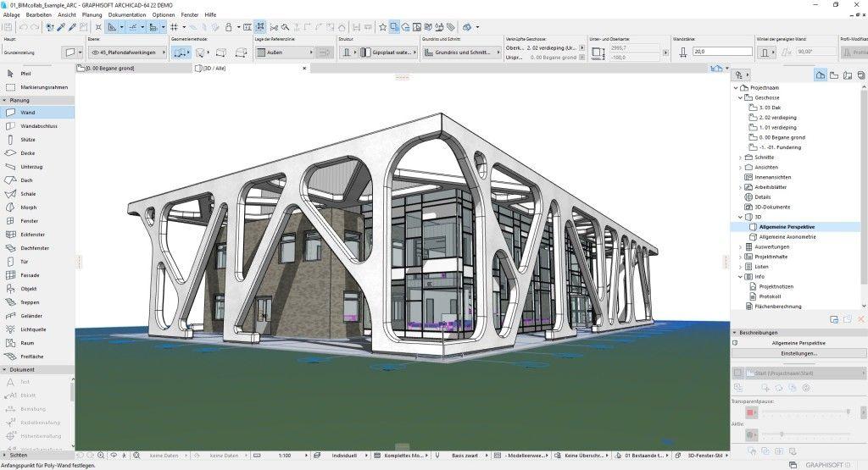868x470 pixels.
Task: Choose the Wandabschluss tool
Action: coord(37,126)
